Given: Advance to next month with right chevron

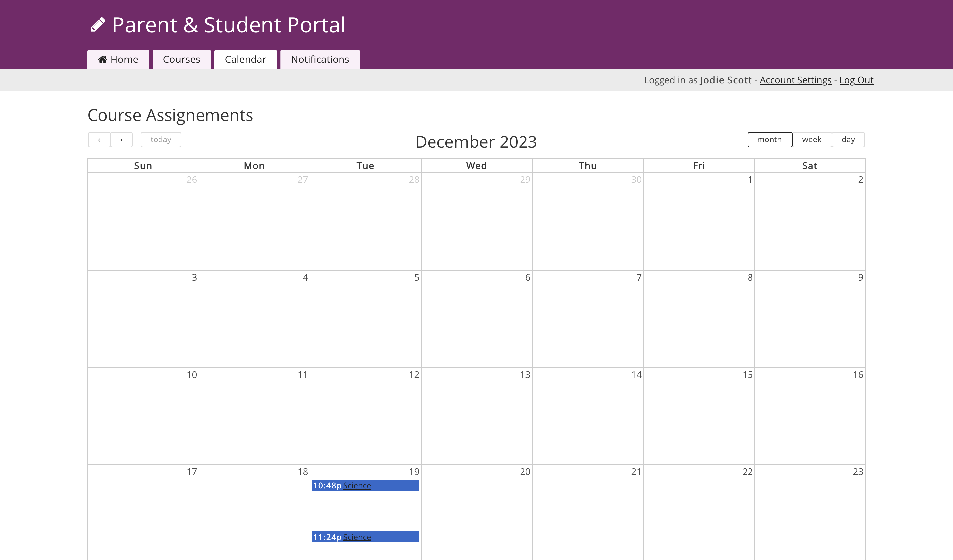Looking at the screenshot, I should 121,140.
